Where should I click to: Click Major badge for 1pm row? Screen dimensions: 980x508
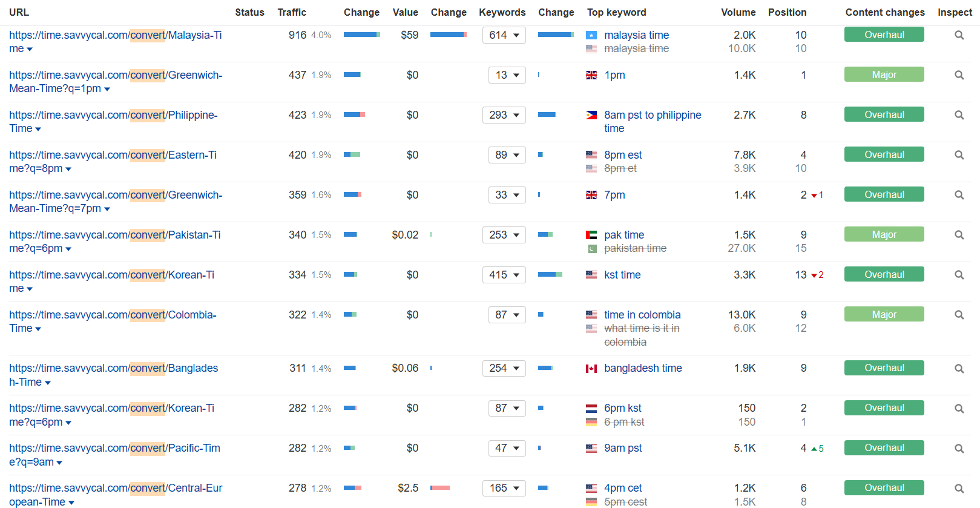[x=884, y=74]
